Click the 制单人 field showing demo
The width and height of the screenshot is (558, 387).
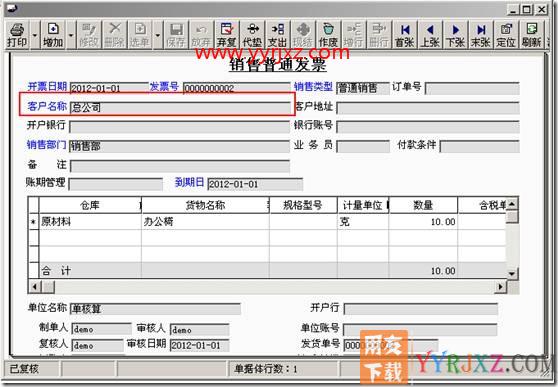click(x=101, y=329)
